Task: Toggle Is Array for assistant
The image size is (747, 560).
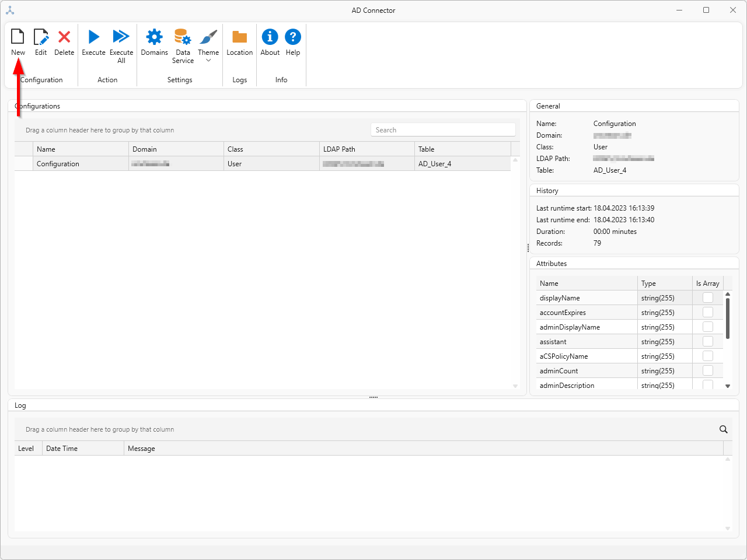Action: tap(708, 341)
